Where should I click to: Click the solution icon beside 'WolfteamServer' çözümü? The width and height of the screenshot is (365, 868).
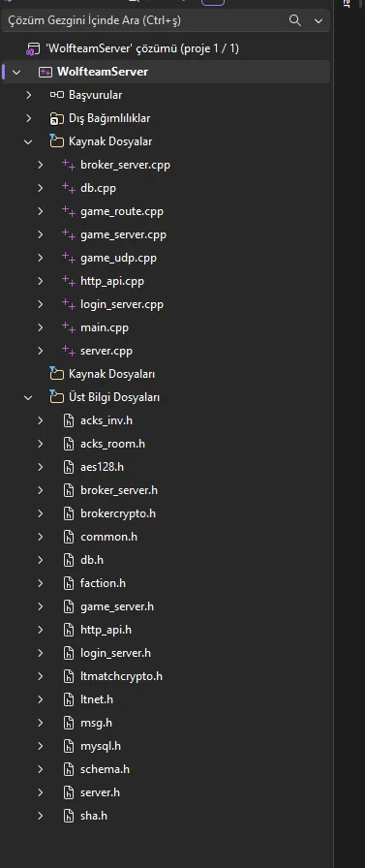(33, 48)
